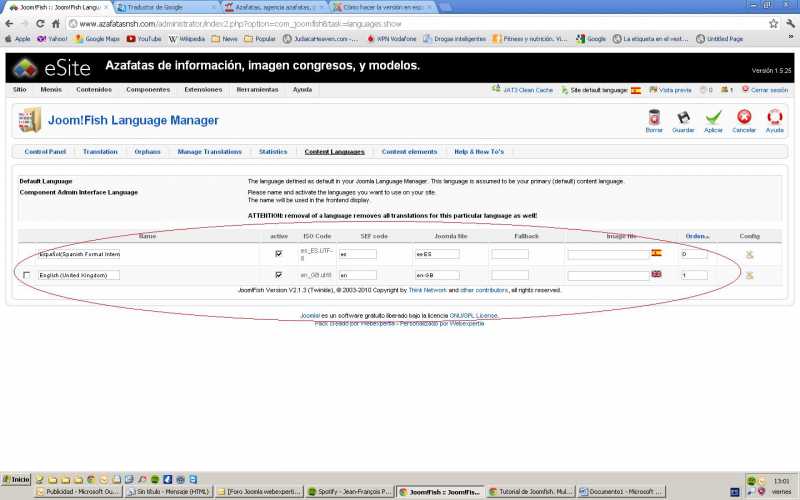The width and height of the screenshot is (800, 500).
Task: Click the UK flag in the English row
Action: (x=656, y=274)
